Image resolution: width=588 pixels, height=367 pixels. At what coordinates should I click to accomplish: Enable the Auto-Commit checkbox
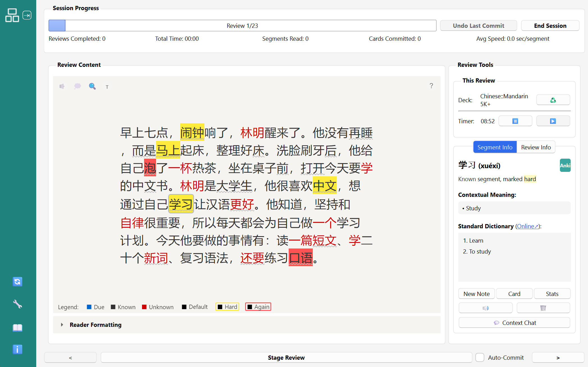tap(480, 357)
